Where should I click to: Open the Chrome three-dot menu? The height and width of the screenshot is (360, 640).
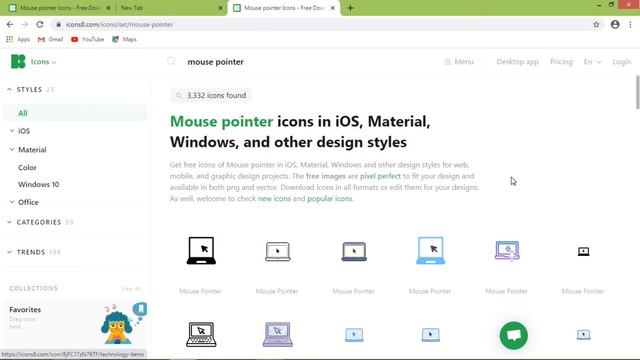pos(630,24)
